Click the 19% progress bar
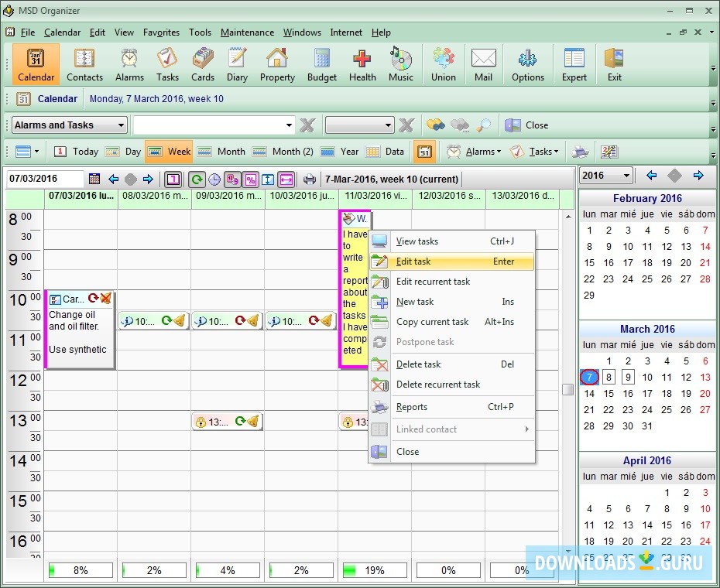The width and height of the screenshot is (720, 588). click(375, 570)
